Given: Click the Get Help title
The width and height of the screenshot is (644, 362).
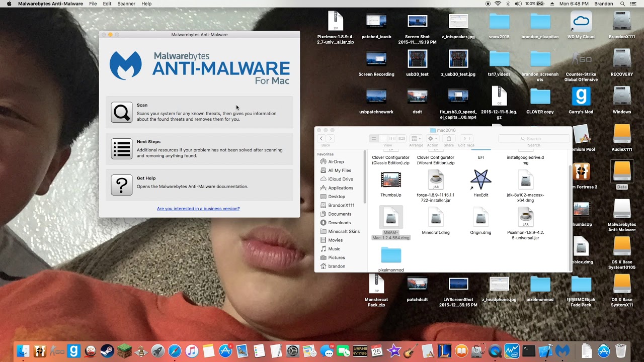Looking at the screenshot, I should [146, 178].
